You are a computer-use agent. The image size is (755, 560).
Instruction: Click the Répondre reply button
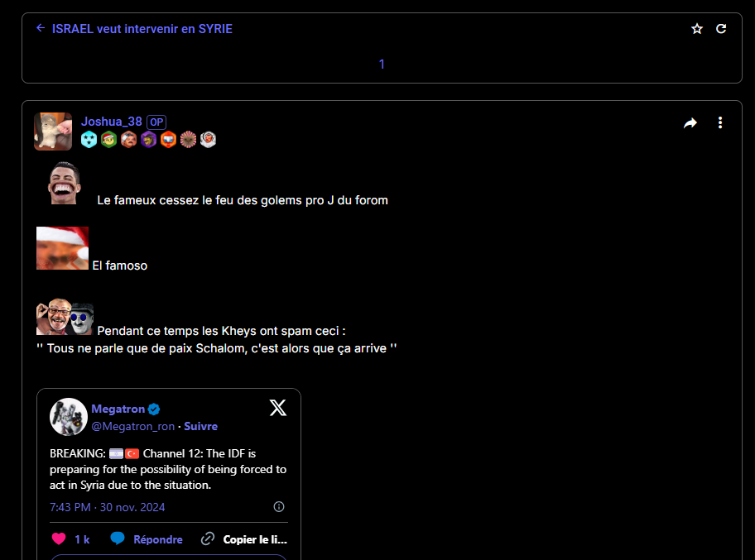(x=158, y=539)
